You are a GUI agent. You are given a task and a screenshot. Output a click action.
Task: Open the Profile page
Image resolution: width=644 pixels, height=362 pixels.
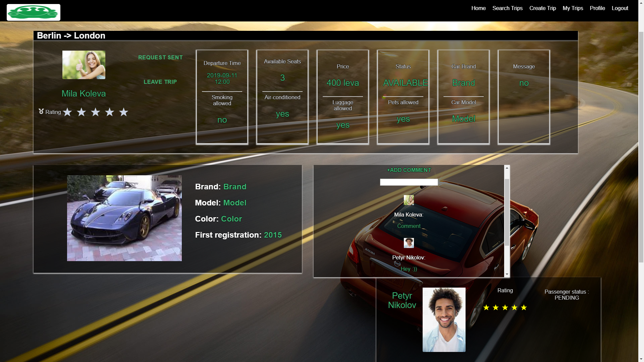(597, 8)
